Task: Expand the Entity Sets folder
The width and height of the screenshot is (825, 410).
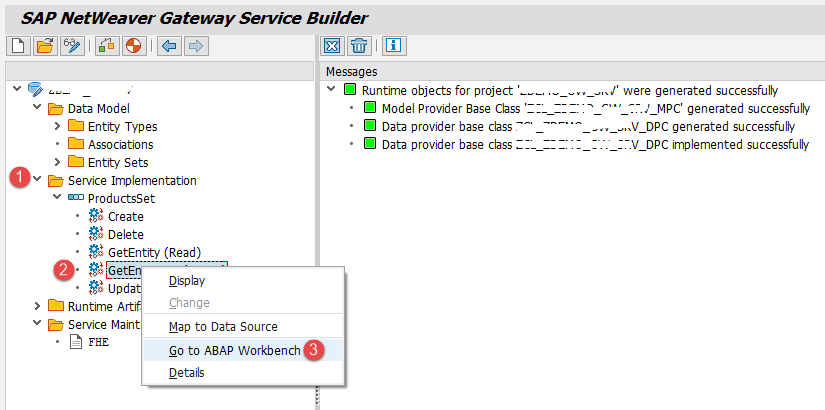Action: click(57, 163)
